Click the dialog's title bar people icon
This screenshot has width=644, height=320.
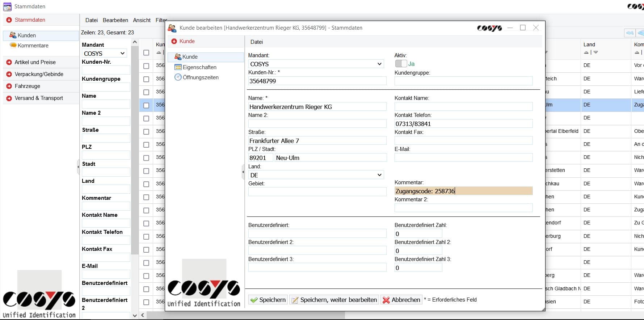click(172, 28)
